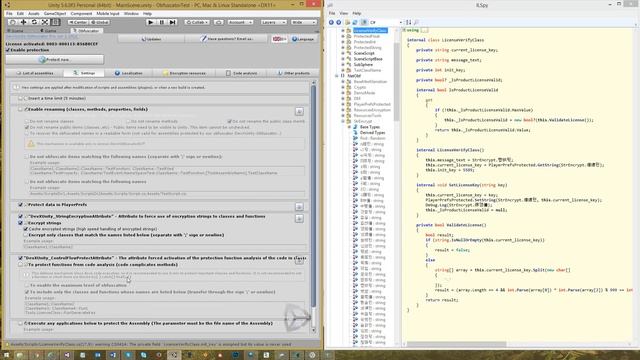Viewport: 640px width, 360px height.
Task: Toggle Encrypt only classes that match checkbox
Action: [26, 235]
